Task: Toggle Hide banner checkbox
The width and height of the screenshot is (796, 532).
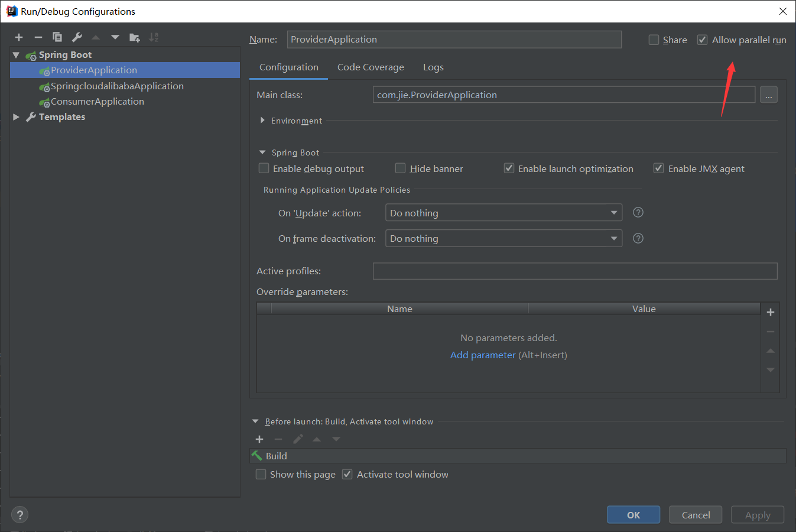Action: [400, 168]
